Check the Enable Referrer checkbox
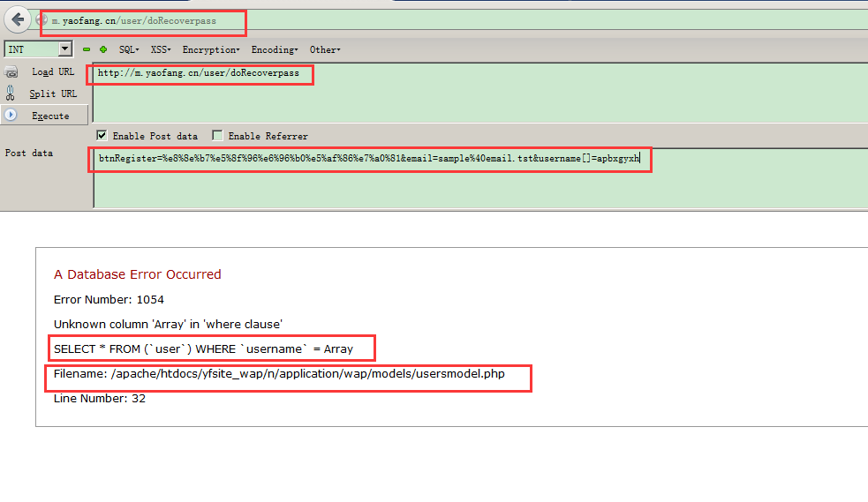 217,136
